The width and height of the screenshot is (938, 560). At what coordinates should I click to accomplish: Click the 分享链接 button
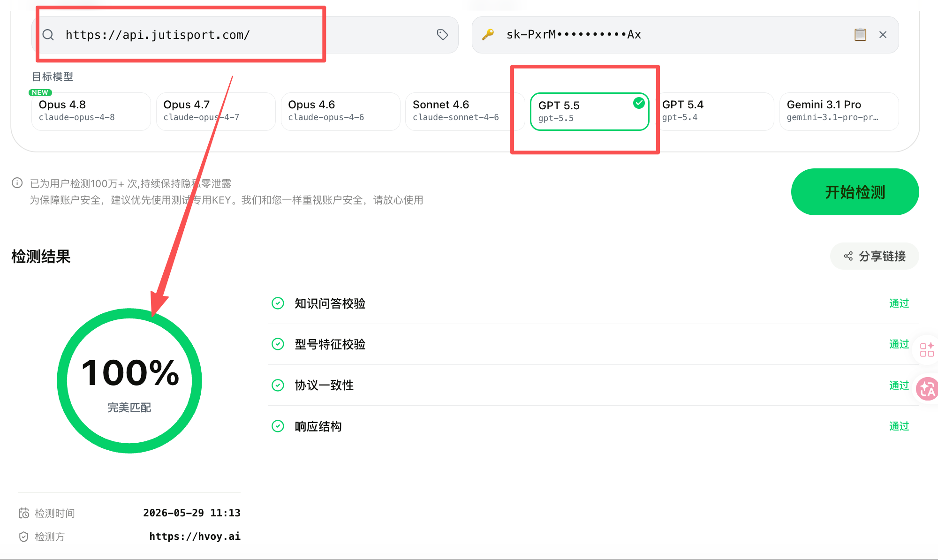(x=875, y=256)
